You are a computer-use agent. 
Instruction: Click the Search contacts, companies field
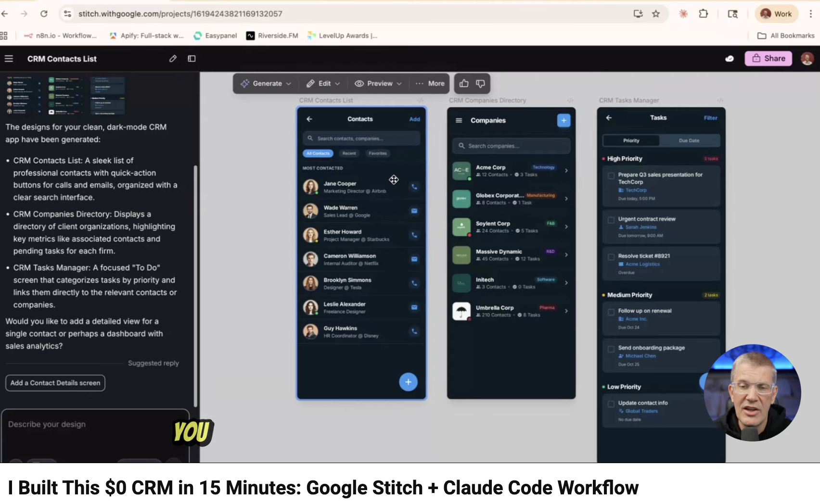click(x=361, y=139)
